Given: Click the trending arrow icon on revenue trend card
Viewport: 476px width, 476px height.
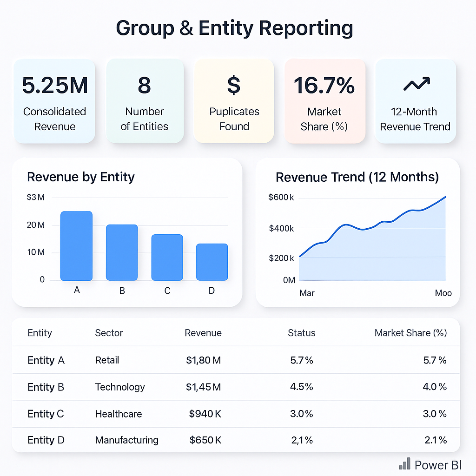Looking at the screenshot, I should click(x=416, y=84).
